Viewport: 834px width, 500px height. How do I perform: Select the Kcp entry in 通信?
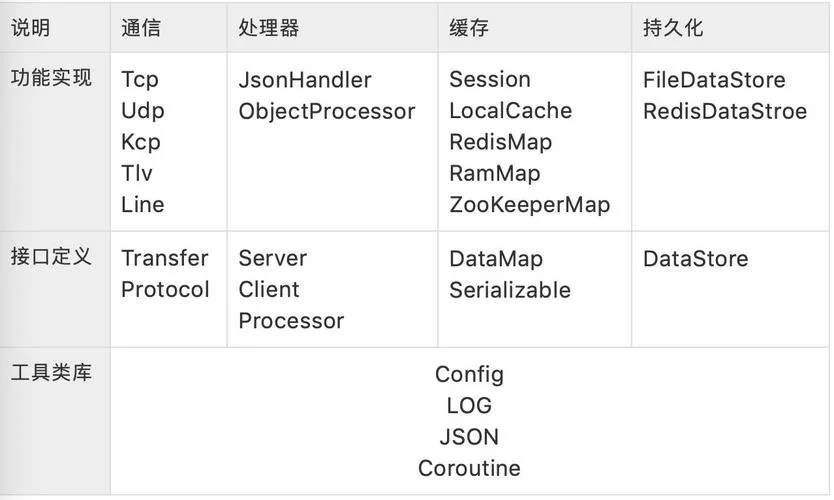coord(140,143)
